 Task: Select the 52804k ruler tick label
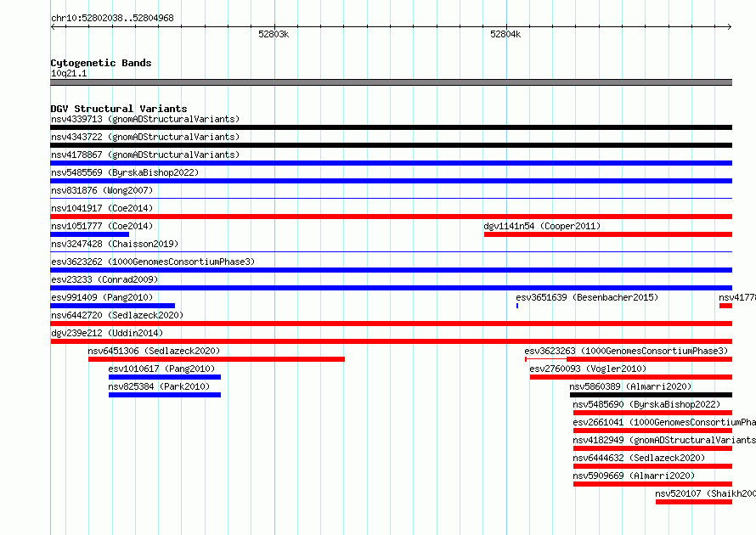coord(505,34)
